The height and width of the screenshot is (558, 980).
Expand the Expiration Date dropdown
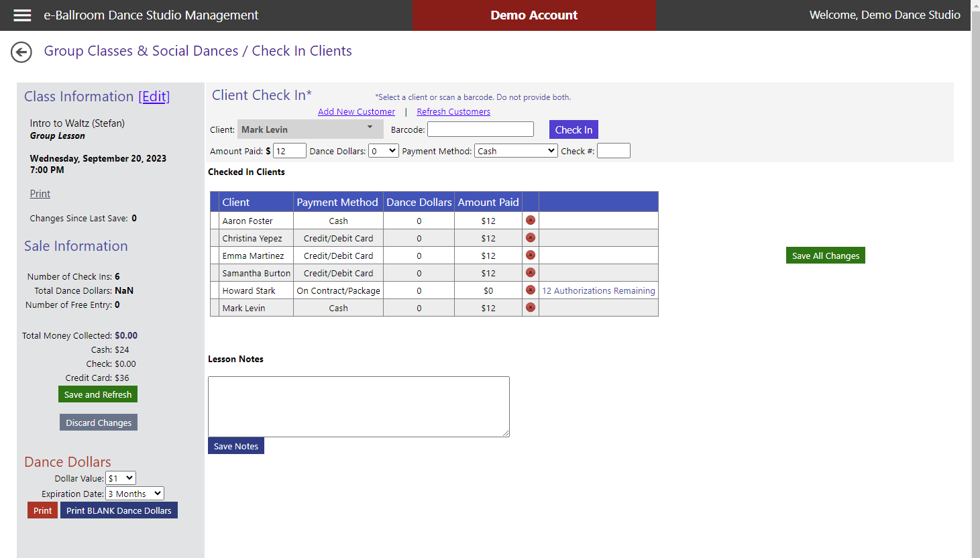(x=134, y=493)
